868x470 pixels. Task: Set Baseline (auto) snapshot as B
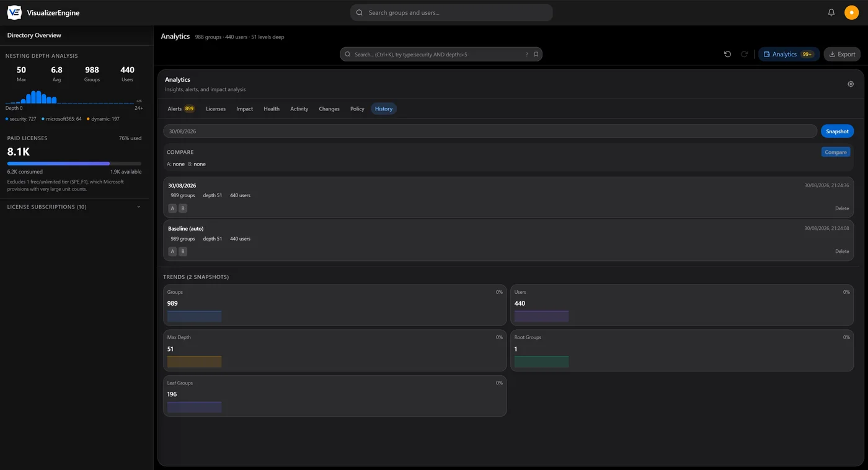point(182,252)
